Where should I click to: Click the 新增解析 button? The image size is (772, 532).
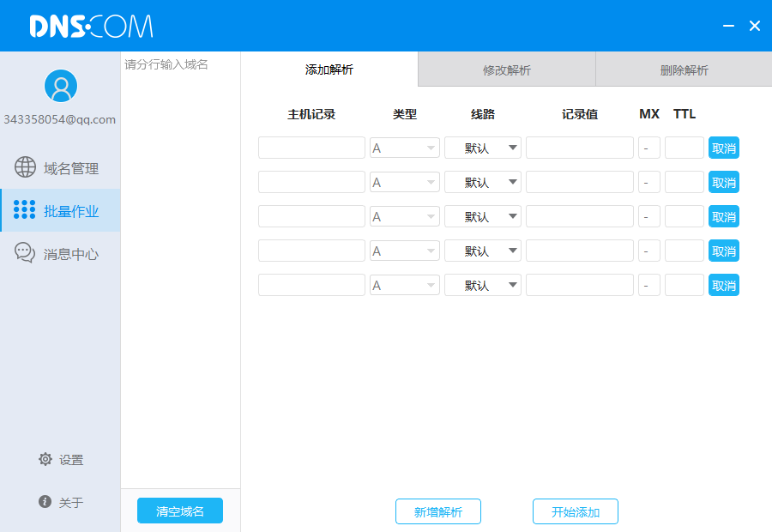(x=437, y=511)
